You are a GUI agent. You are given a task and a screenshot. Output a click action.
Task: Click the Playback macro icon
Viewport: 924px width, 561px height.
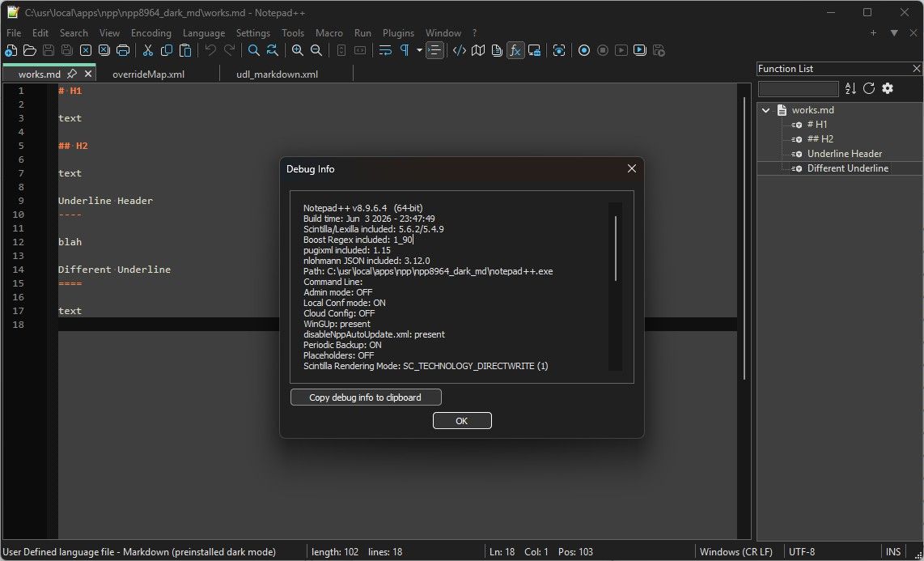(621, 51)
